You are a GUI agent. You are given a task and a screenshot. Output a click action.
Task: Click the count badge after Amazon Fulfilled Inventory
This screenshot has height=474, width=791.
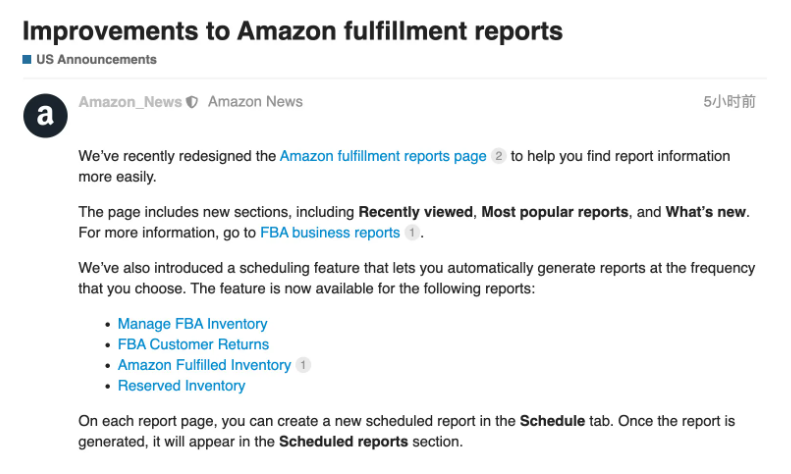tap(303, 365)
